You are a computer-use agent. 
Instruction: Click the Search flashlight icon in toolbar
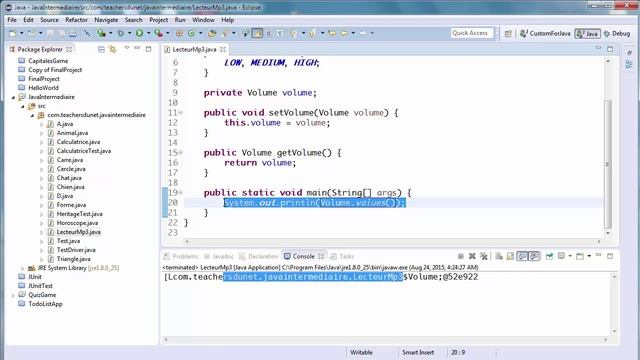[x=224, y=33]
